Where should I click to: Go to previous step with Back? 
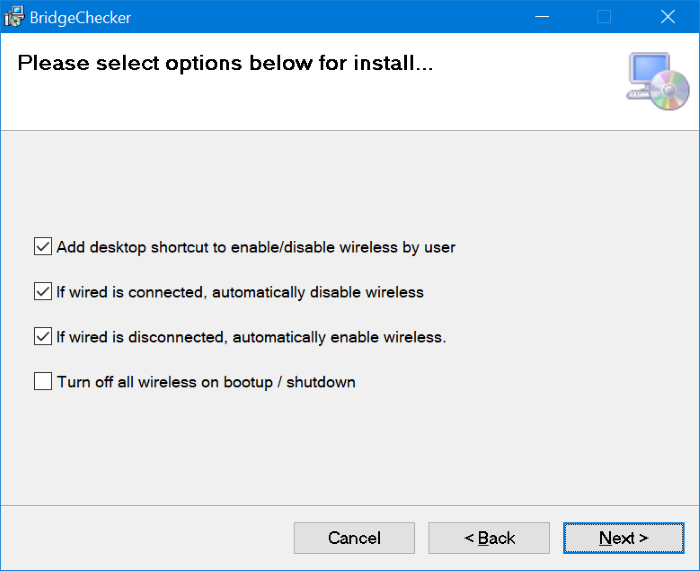(489, 538)
